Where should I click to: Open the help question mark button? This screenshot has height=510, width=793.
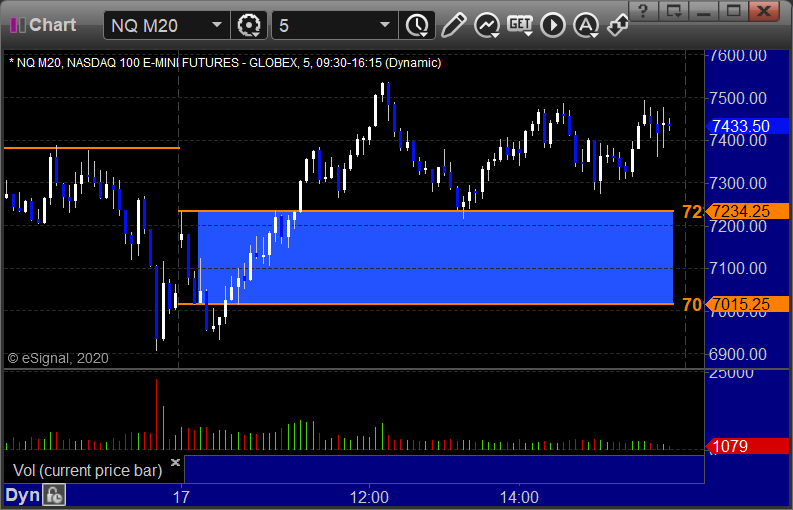click(643, 11)
